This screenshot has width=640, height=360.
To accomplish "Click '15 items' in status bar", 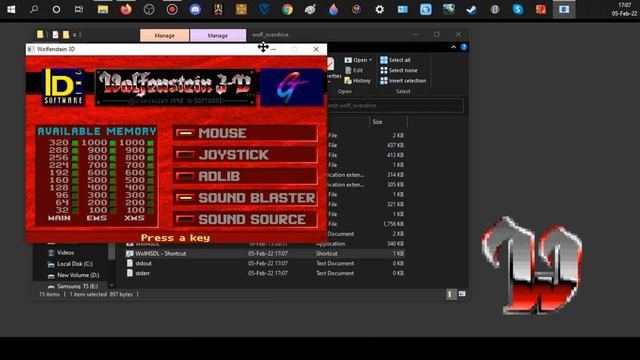I will (49, 294).
